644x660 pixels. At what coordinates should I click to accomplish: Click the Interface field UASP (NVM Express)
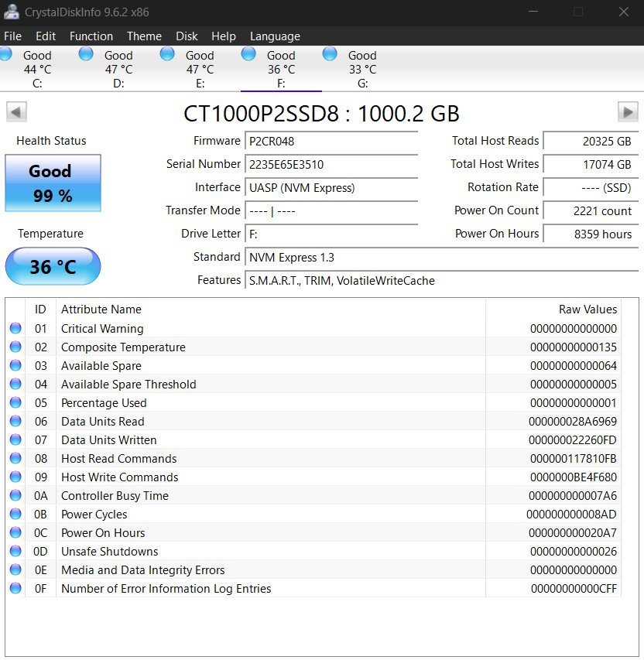coord(331,187)
